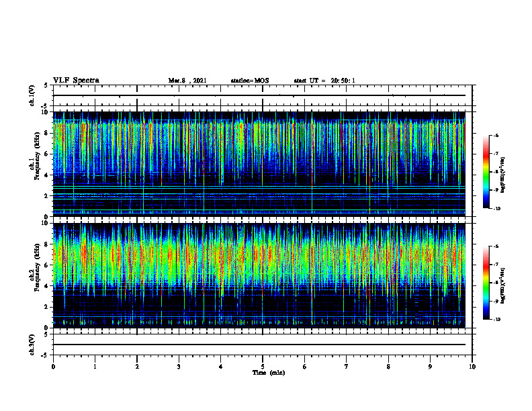Image resolution: width=532 pixels, height=411 pixels.
Task: Click the "0" tick on the time axis
Action: [x=53, y=367]
